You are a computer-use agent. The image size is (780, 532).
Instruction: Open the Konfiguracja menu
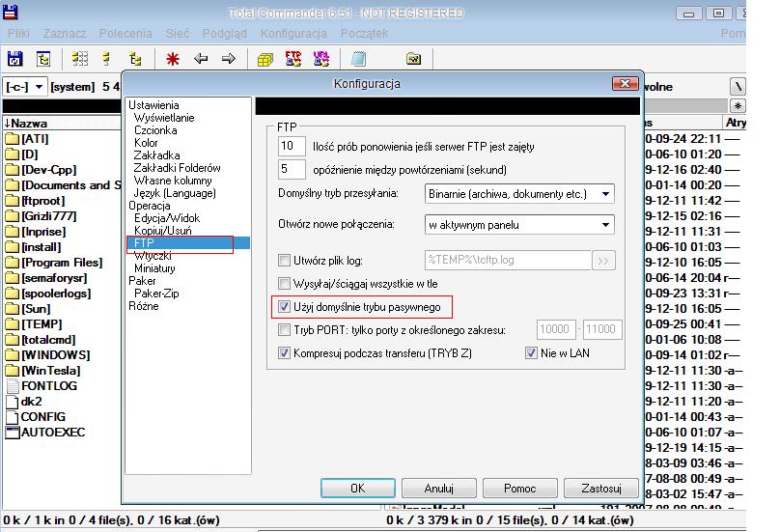[293, 34]
